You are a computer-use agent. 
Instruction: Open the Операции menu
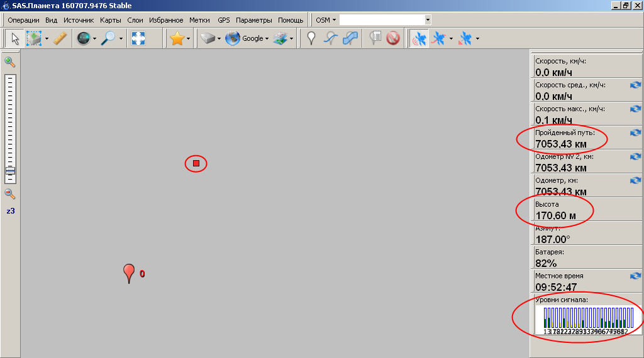click(23, 20)
